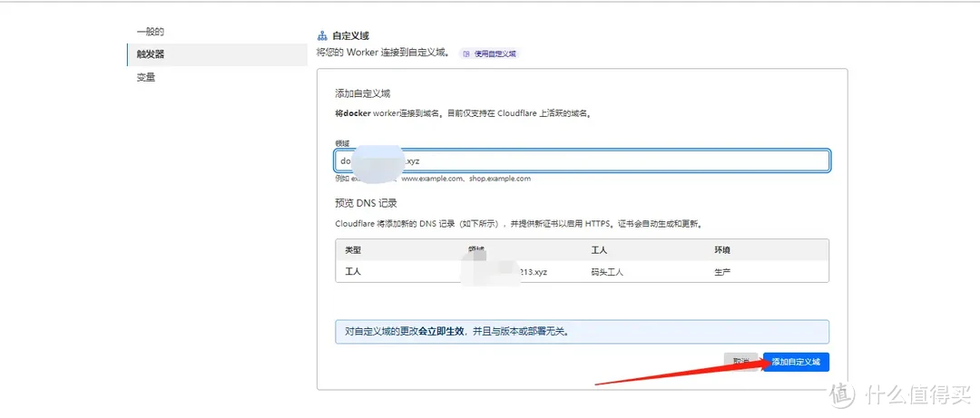Select the 码头工人 table cell

[607, 272]
